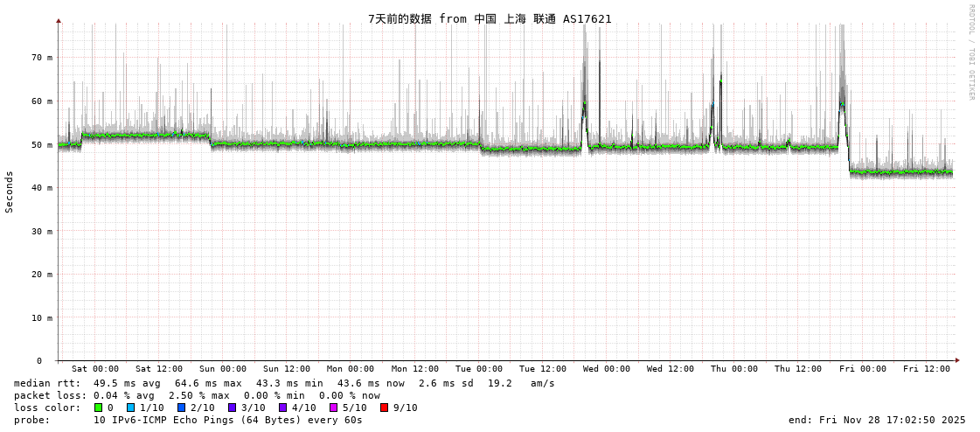The width and height of the screenshot is (980, 432).
Task: Click the median rtt statistics label
Action: coord(47,383)
